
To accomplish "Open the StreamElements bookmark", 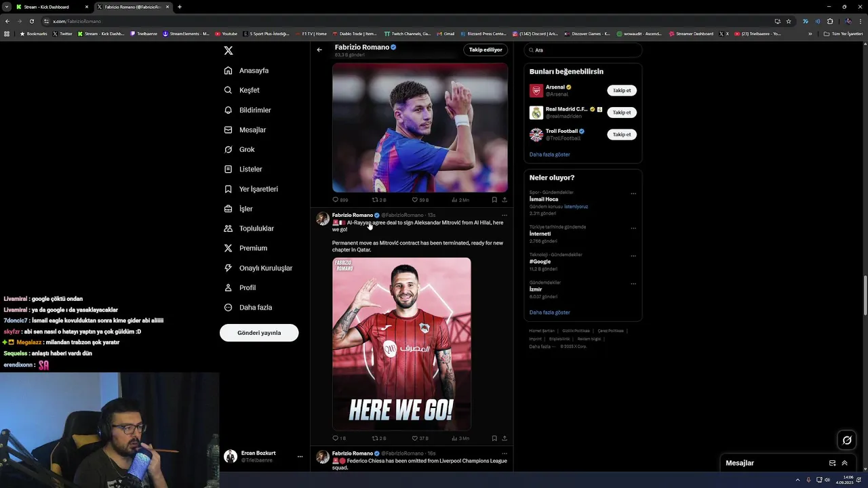I will tap(186, 33).
